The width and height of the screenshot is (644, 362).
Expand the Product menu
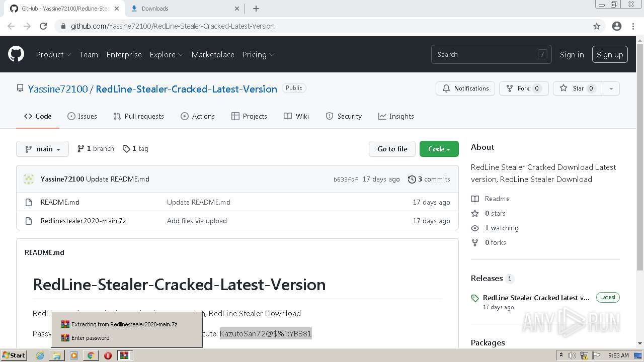pos(53,54)
